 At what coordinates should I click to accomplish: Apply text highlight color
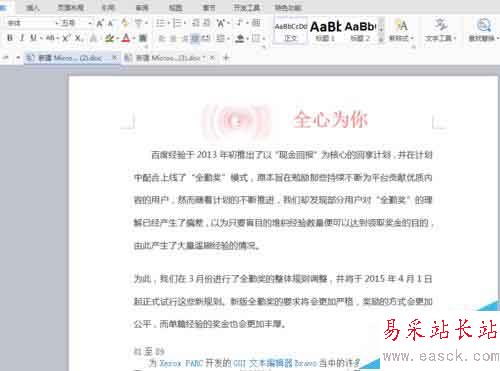(109, 38)
